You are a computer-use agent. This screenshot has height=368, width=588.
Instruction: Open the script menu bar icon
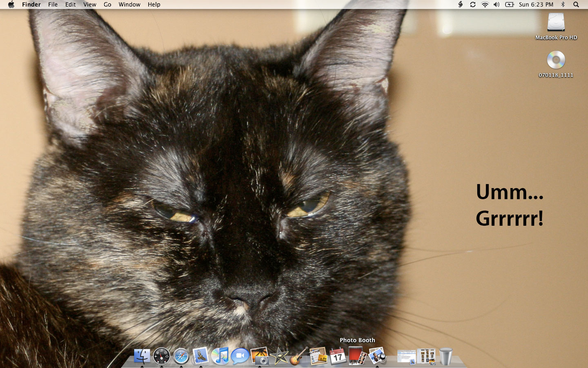point(460,4)
